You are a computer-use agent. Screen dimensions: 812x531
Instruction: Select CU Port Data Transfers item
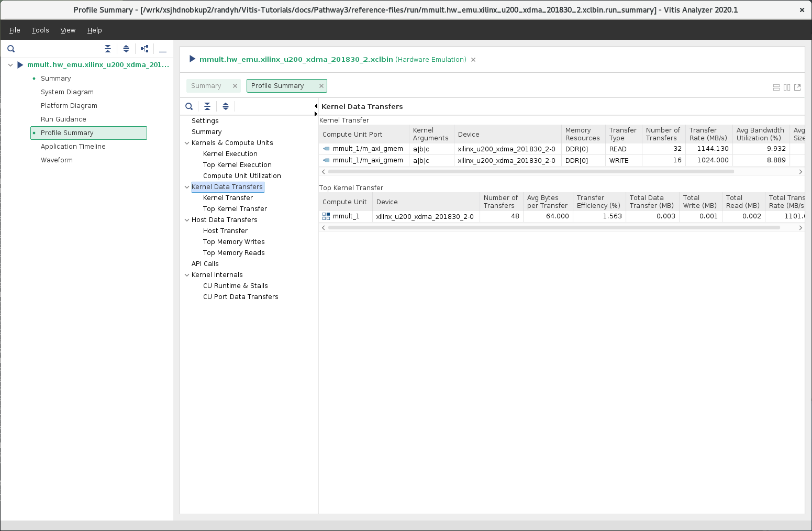(x=241, y=297)
